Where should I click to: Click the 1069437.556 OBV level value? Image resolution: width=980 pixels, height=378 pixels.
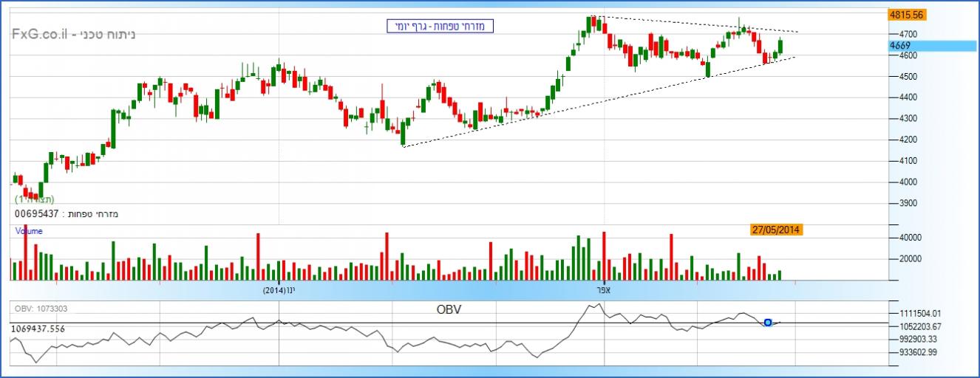40,327
